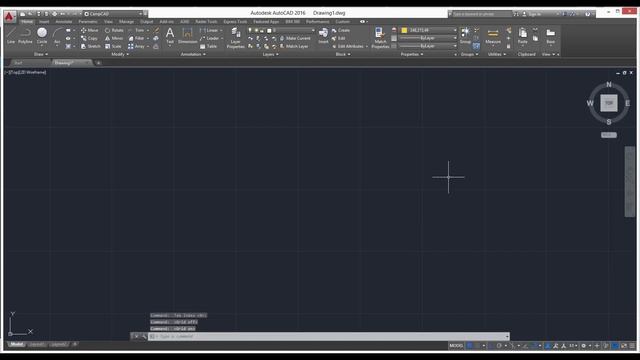Choose the Copy command
The height and width of the screenshot is (360, 640).
click(x=89, y=38)
